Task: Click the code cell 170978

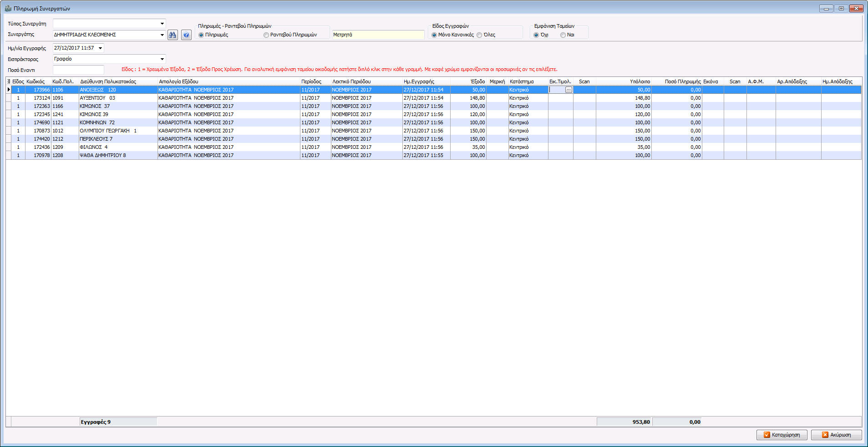Action: (38, 155)
